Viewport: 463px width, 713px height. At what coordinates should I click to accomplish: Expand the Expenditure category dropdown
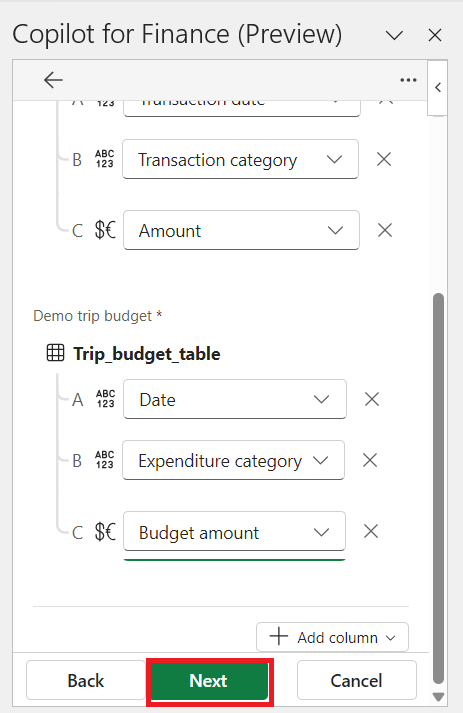(x=233, y=460)
